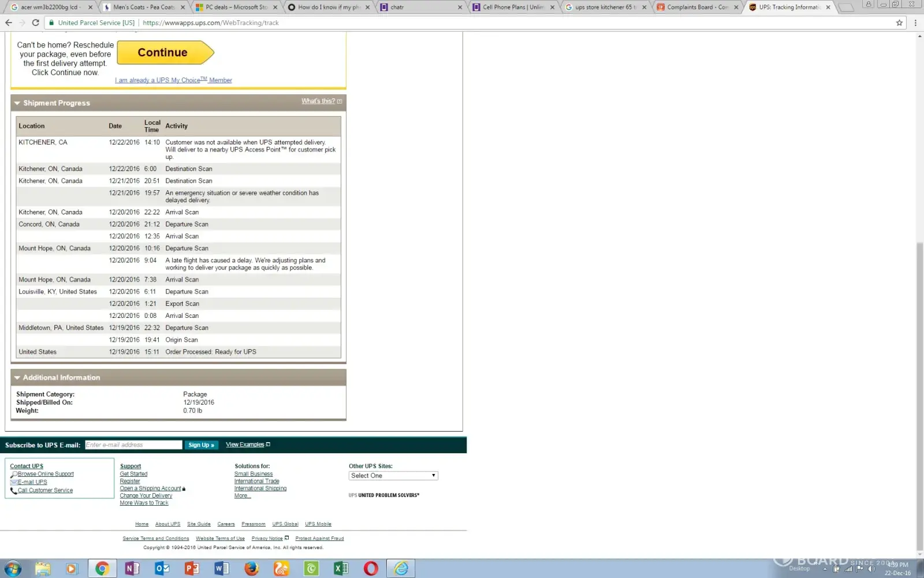Open File Explorer from the taskbar
Viewport: 924px width, 578px height.
[43, 569]
